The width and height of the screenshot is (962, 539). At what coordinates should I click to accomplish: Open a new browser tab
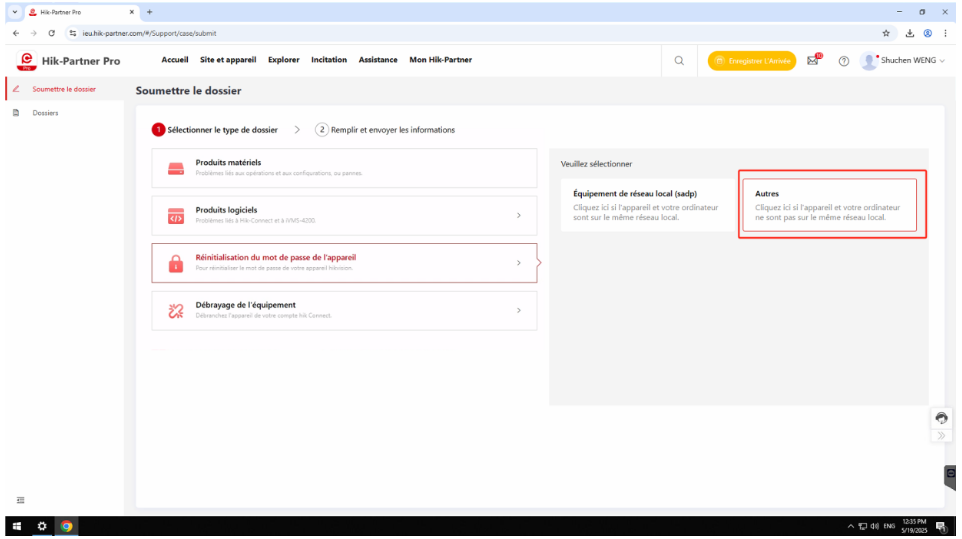[150, 12]
